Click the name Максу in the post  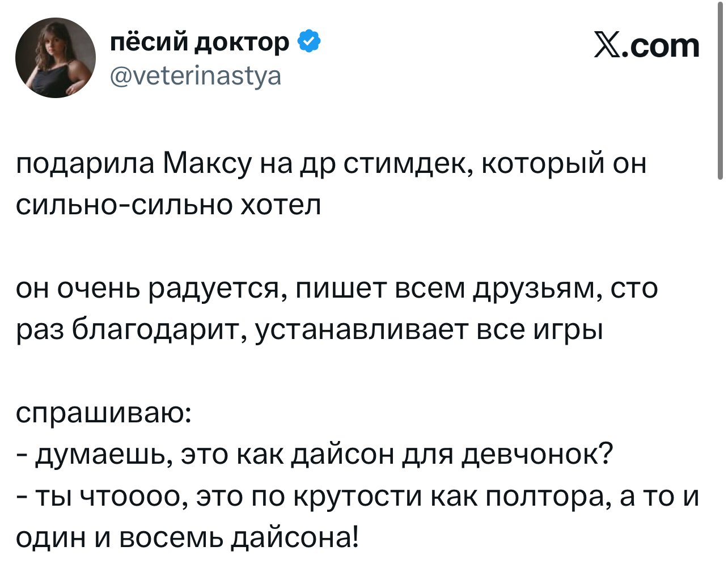click(207, 164)
